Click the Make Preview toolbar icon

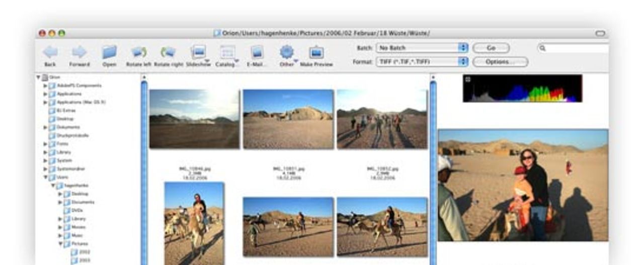[316, 52]
